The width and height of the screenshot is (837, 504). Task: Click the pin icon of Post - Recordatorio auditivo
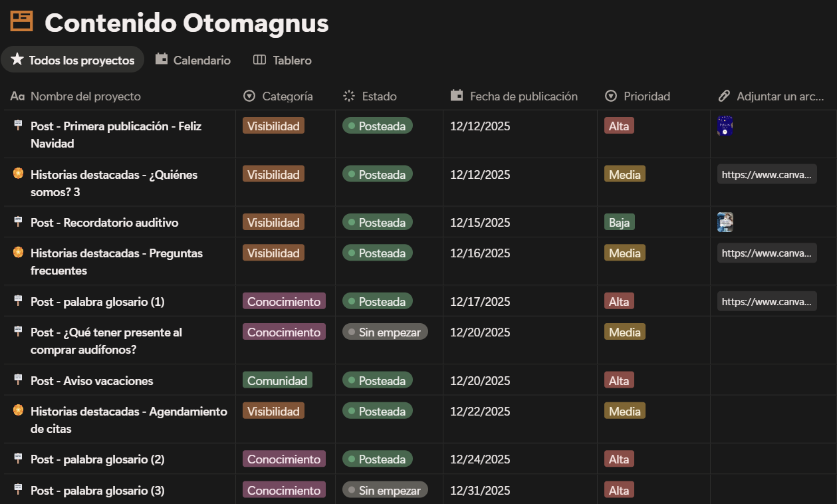[x=18, y=222]
